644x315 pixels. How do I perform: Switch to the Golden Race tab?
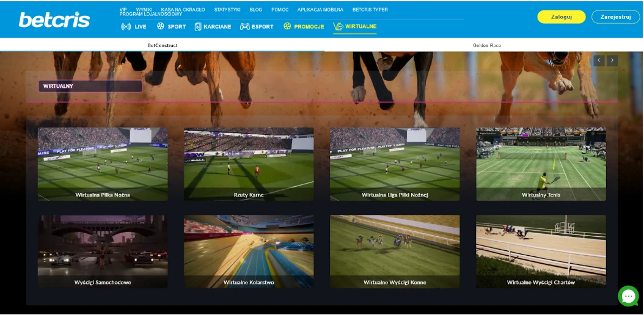[486, 45]
